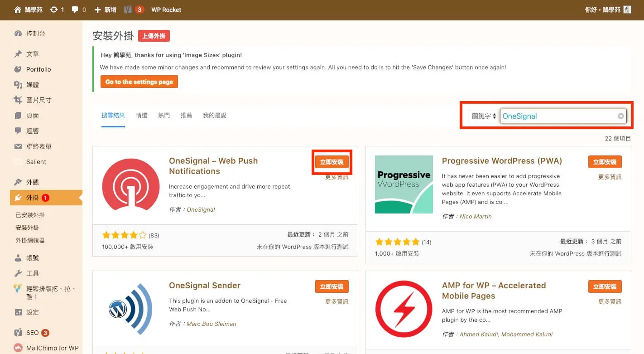The width and height of the screenshot is (644, 354).
Task: Open the comments bubble icon in admin bar
Action: pos(75,10)
